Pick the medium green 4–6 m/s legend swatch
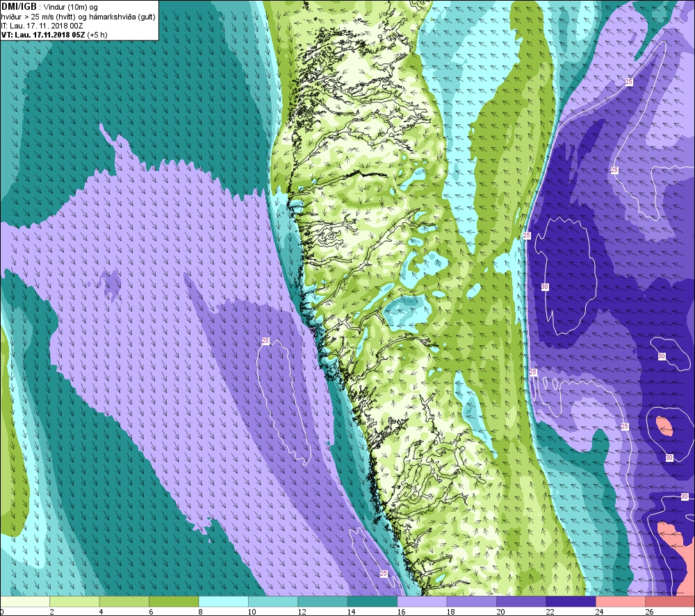The height and width of the screenshot is (616, 695). click(x=124, y=601)
